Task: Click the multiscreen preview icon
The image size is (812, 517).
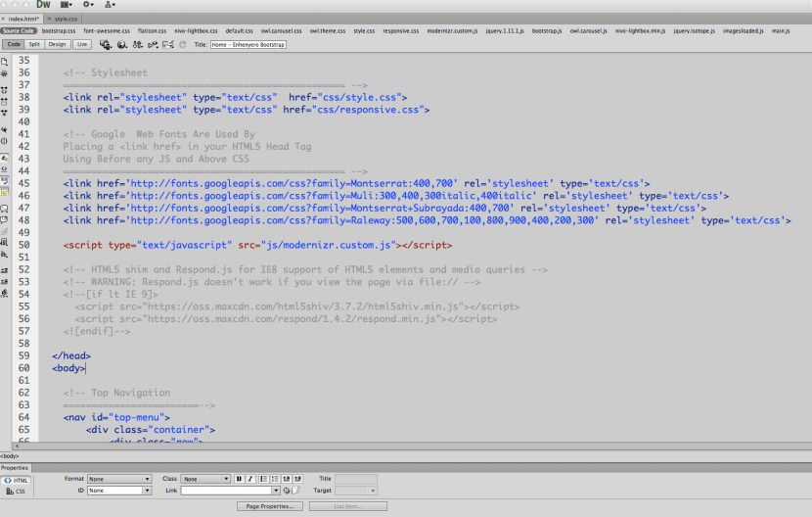Action: 105,45
